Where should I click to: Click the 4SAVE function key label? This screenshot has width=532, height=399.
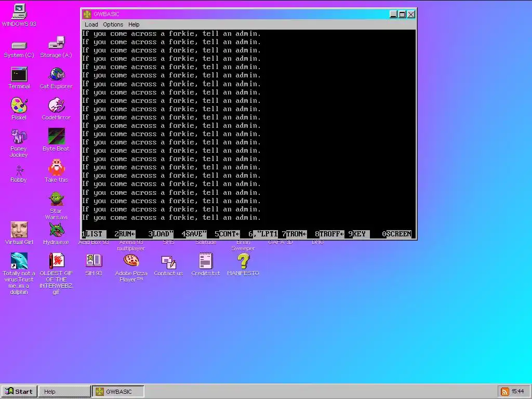tap(194, 234)
